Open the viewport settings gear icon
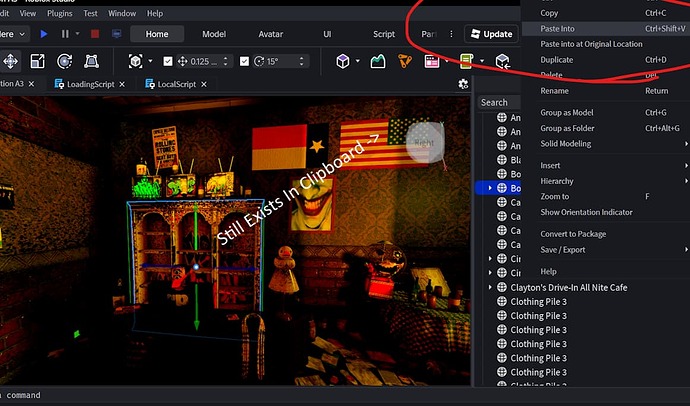The height and width of the screenshot is (406, 690). click(x=463, y=84)
